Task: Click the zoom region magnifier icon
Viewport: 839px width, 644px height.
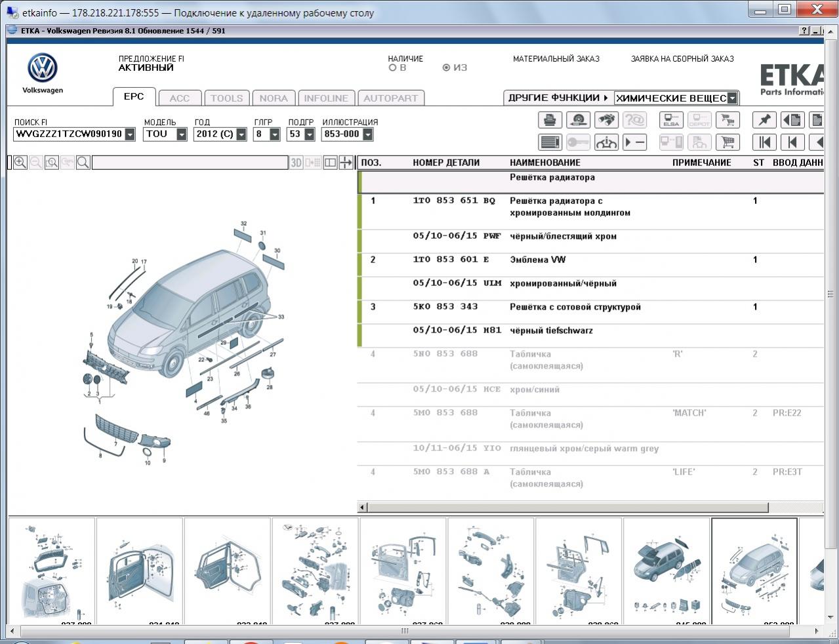Action: (x=52, y=163)
